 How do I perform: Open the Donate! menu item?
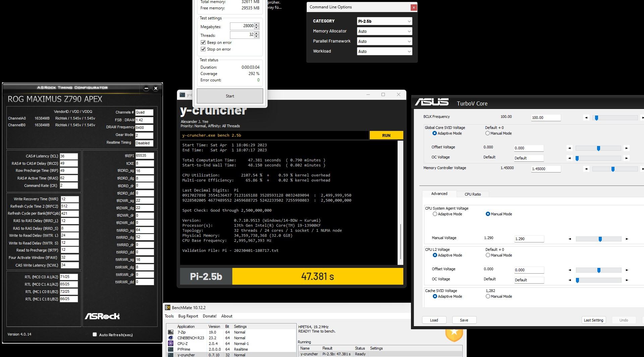210,316
